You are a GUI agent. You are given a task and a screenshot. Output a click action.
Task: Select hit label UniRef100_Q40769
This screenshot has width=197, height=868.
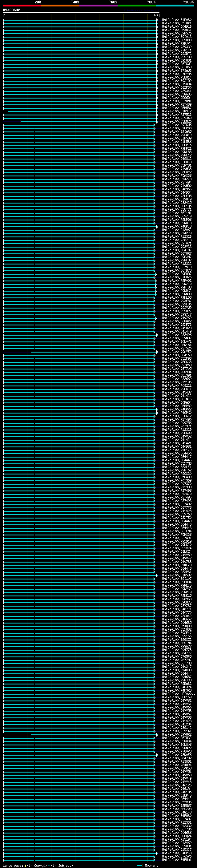click(x=176, y=318)
